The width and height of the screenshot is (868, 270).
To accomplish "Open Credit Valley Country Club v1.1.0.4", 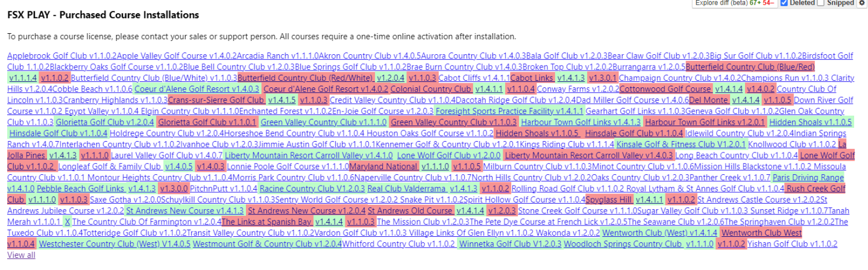I will tap(392, 100).
